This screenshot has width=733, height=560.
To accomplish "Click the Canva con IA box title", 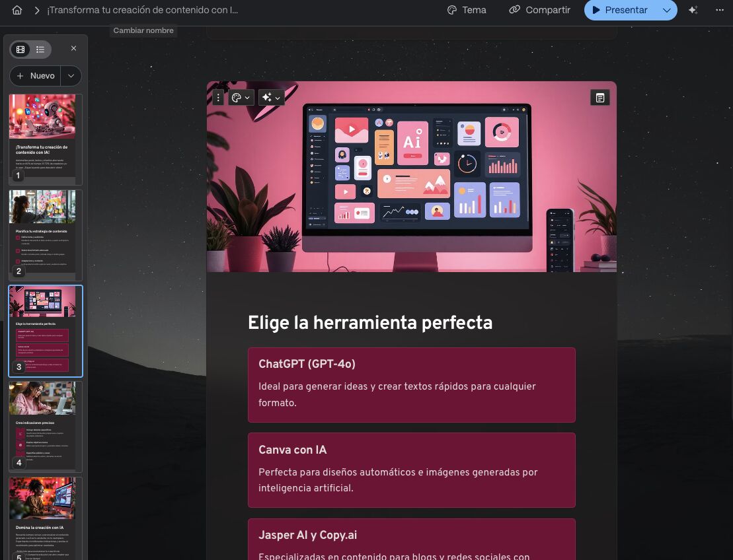I will tap(293, 450).
